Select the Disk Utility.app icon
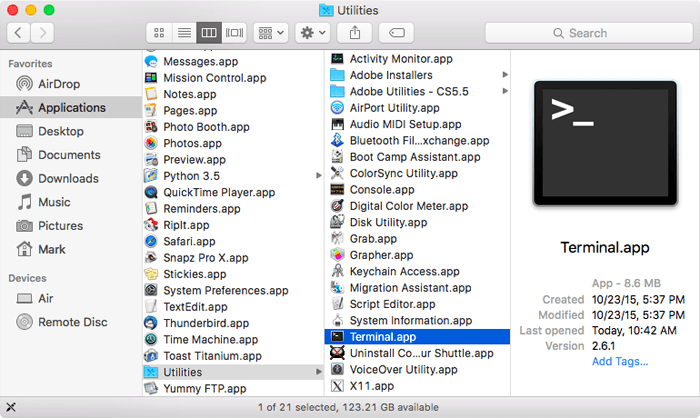The height and width of the screenshot is (418, 700). click(337, 222)
